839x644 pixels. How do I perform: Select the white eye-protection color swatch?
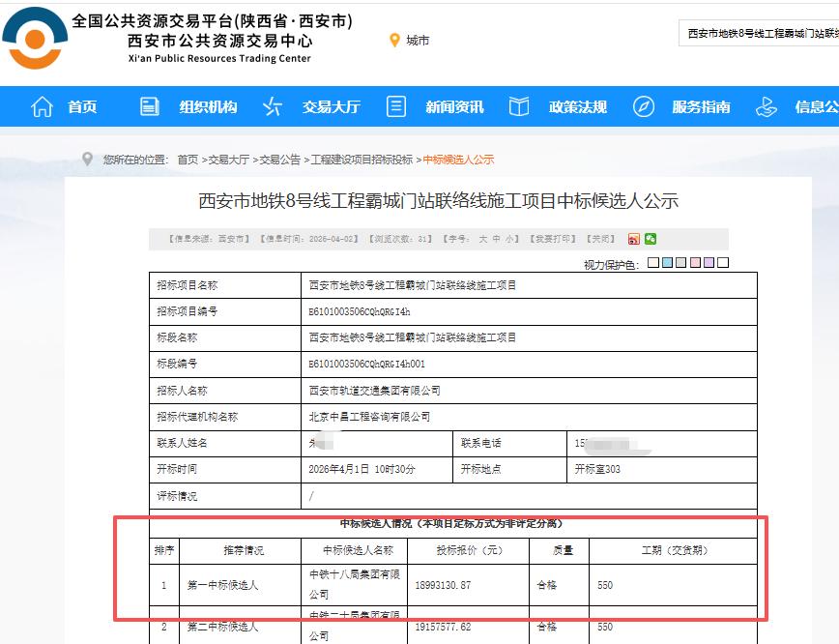pyautogui.click(x=723, y=262)
